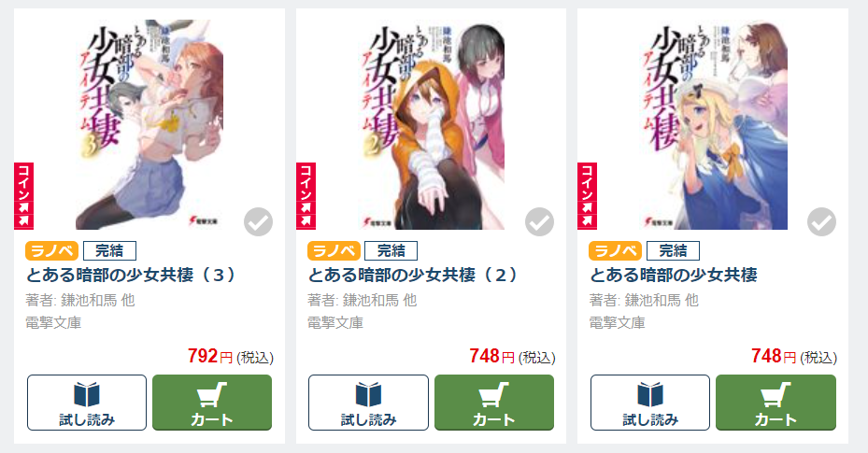Add volume 2 to cart via カート button
Viewport: 868px width, 453px height.
(x=494, y=403)
